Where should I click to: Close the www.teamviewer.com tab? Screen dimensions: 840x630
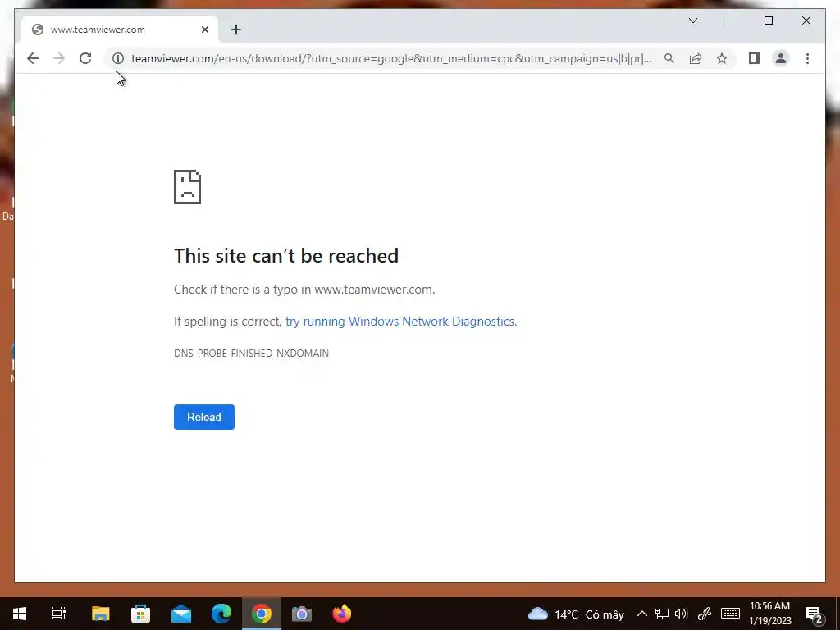[x=204, y=30]
